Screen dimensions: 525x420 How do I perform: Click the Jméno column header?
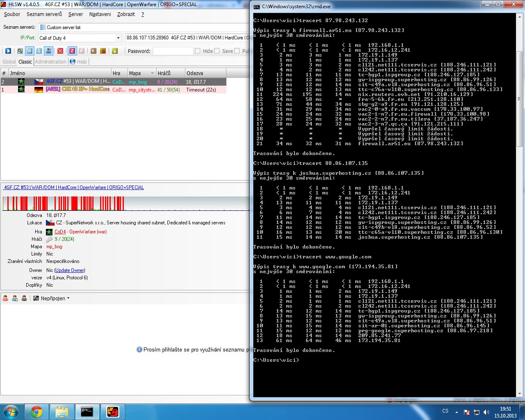tap(60, 73)
